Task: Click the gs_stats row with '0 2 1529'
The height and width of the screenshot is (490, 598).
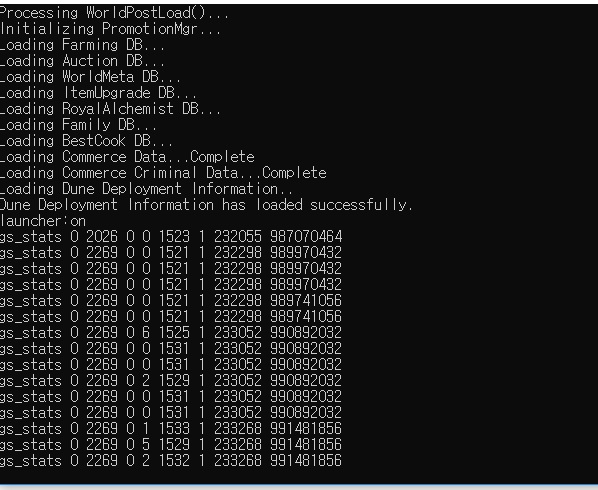Action: 171,381
